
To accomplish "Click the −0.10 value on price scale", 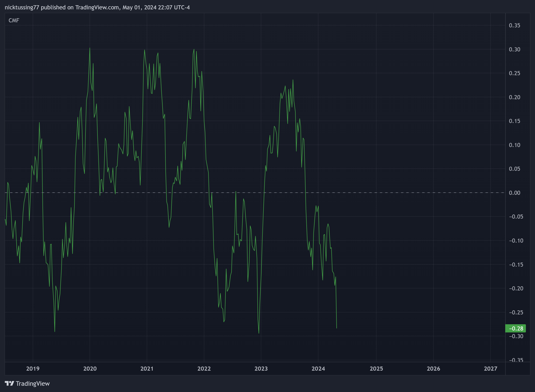I will point(516,241).
